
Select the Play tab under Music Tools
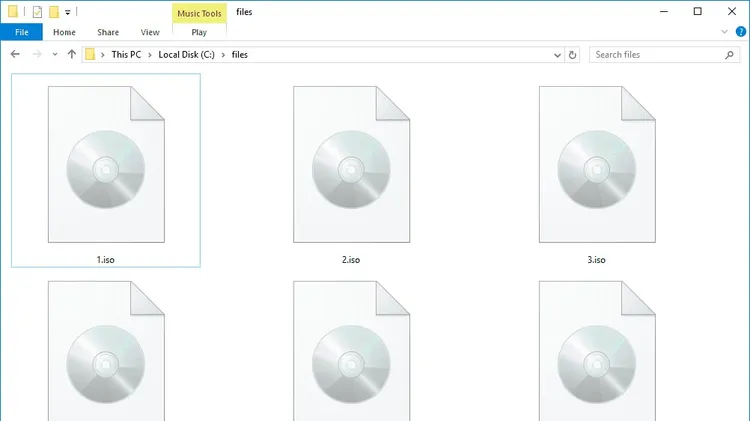[x=199, y=32]
